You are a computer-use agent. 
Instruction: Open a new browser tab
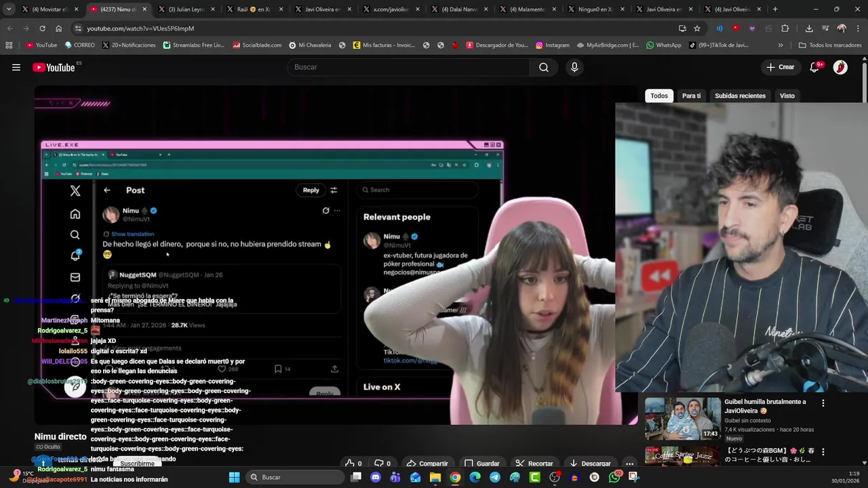pos(775,9)
